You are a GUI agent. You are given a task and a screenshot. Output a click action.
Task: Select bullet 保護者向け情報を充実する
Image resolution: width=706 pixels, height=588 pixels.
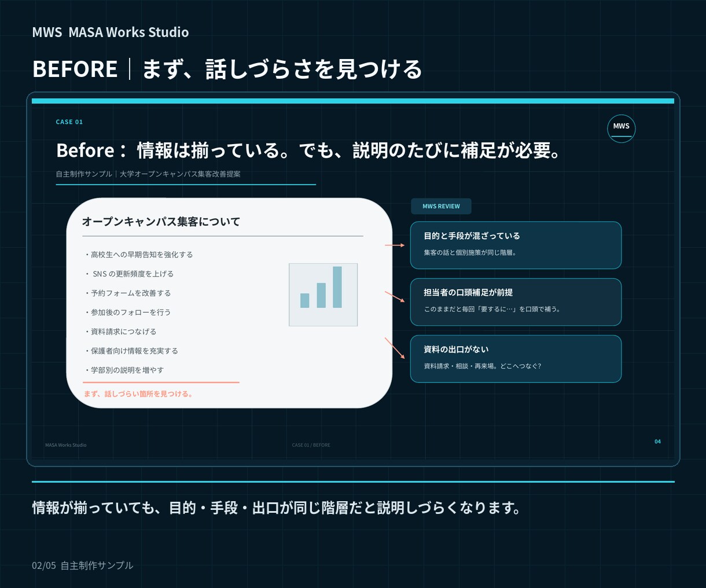131,351
